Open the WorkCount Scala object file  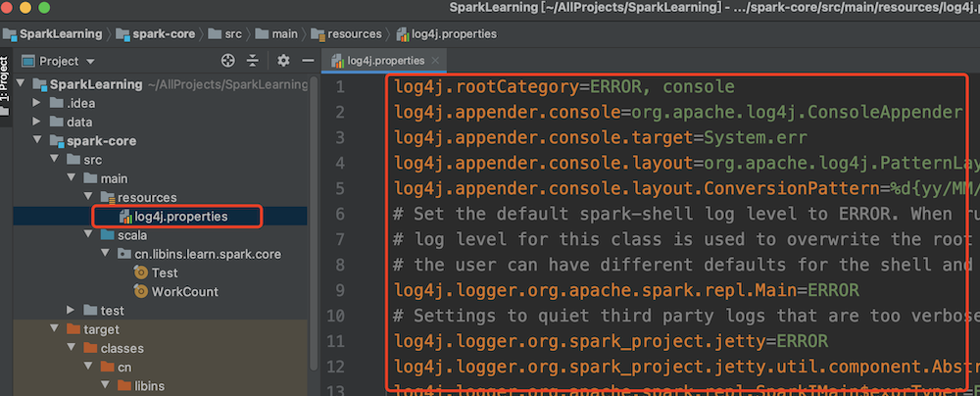click(x=183, y=291)
